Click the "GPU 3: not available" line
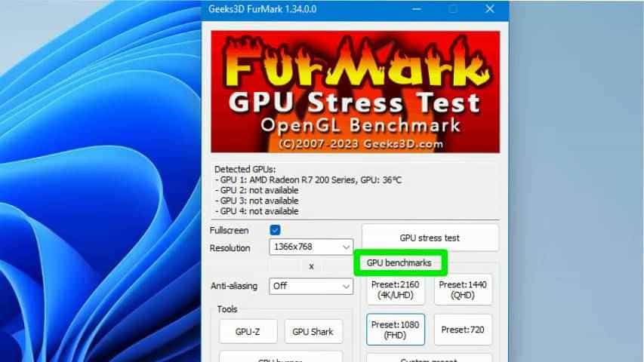The image size is (644, 362). click(257, 201)
